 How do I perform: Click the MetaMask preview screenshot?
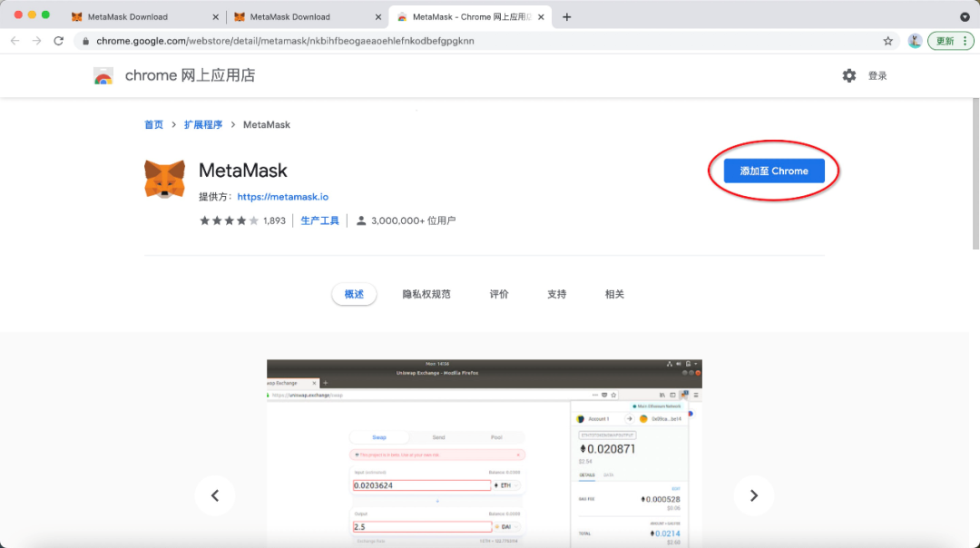(x=485, y=454)
